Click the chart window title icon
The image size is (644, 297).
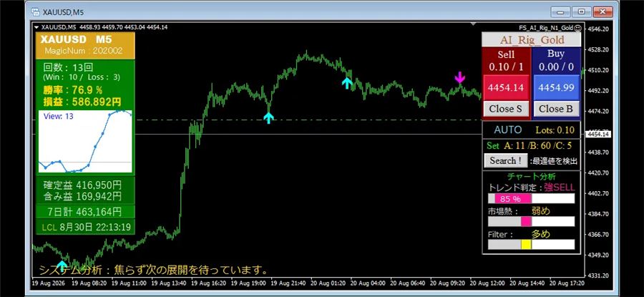(x=35, y=12)
